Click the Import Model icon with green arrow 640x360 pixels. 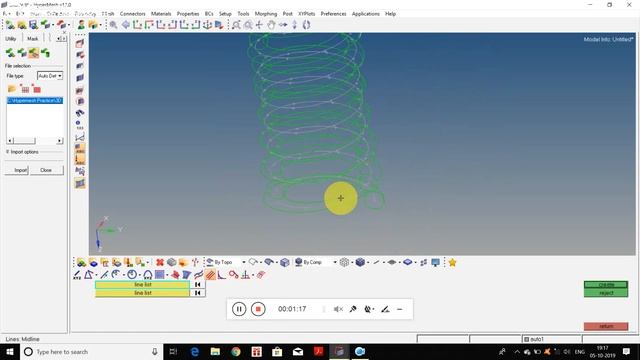(x=10, y=53)
